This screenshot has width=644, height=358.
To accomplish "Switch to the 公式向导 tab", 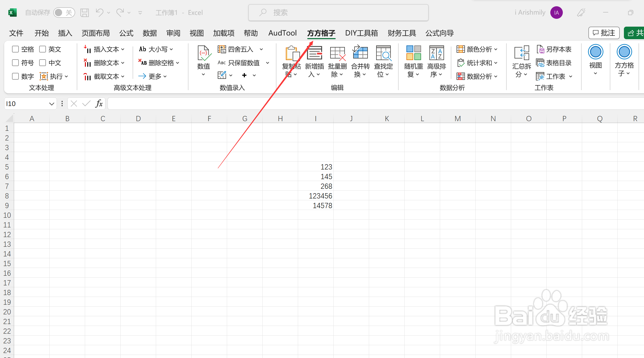I will (440, 33).
